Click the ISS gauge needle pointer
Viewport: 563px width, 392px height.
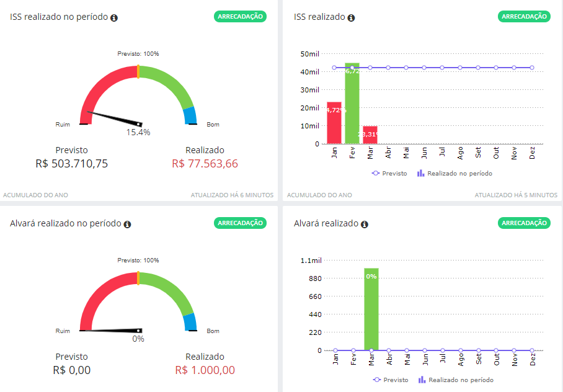pyautogui.click(x=115, y=118)
